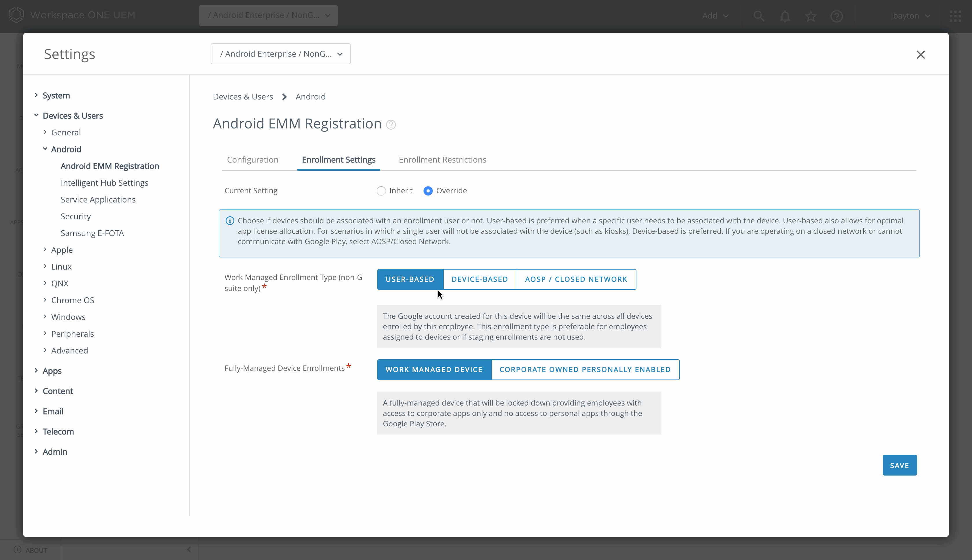Click the info icon in the blue notice
This screenshot has width=972, height=560.
tap(230, 220)
